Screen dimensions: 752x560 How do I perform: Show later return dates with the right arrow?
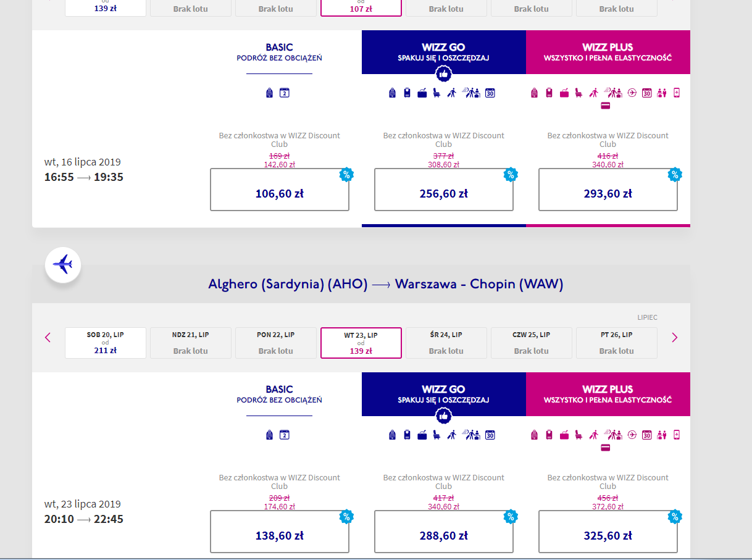pos(674,338)
